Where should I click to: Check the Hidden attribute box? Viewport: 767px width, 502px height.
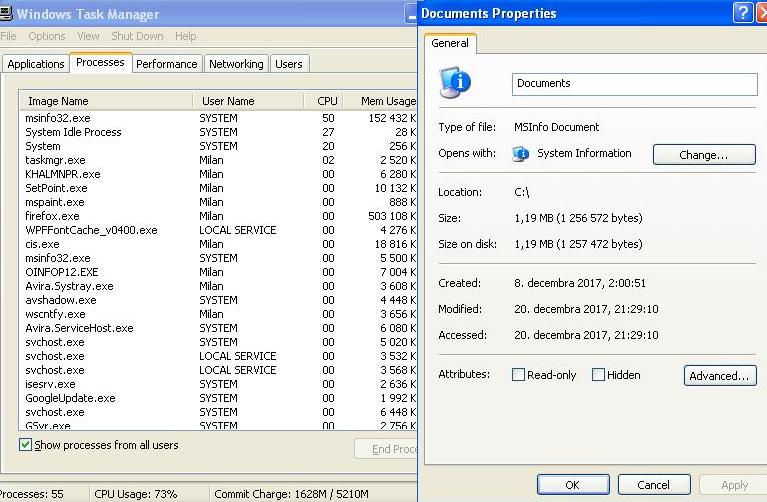(598, 375)
